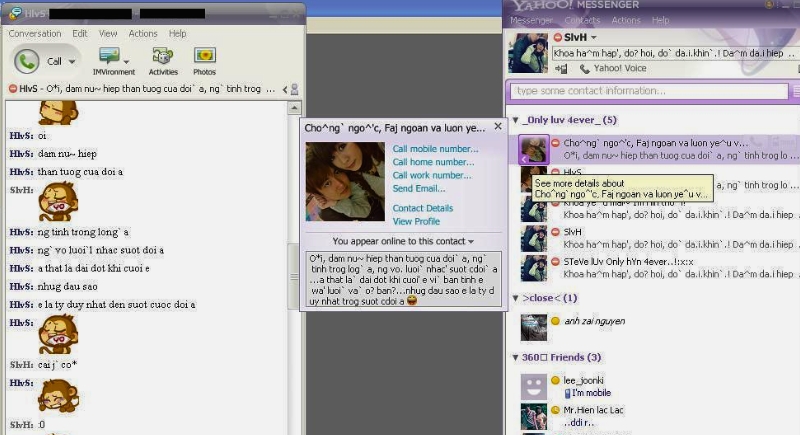This screenshot has height=435, width=800.
Task: Open Actions menu in chat window
Action: coord(143,34)
